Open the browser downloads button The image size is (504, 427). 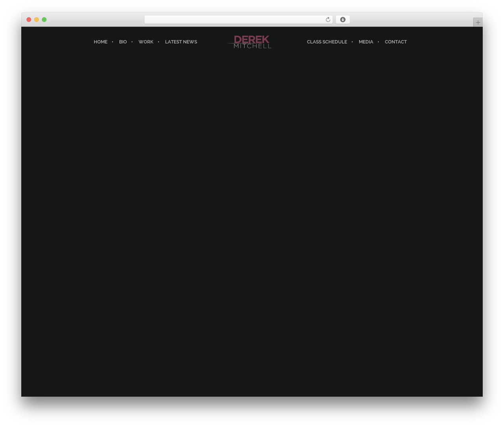(343, 20)
